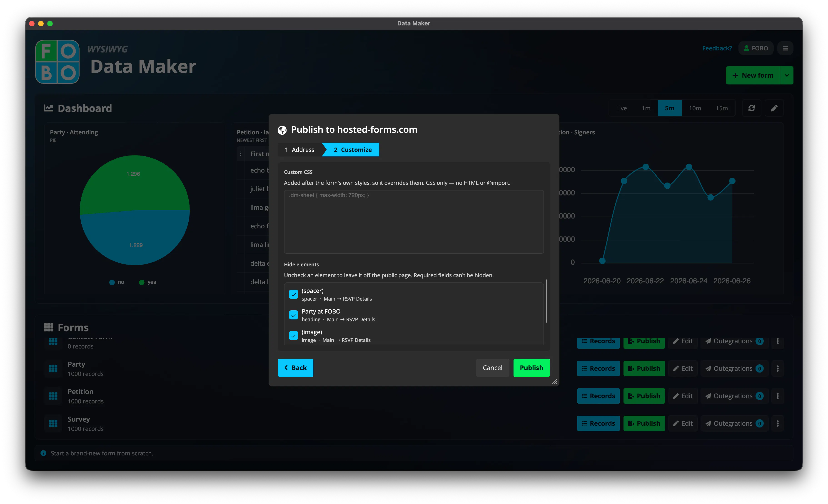Click the Forms grid icon
828x504 pixels.
tap(48, 327)
